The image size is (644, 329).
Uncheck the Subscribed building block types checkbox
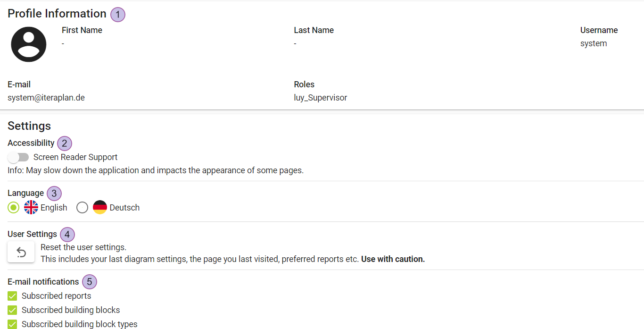coord(13,324)
